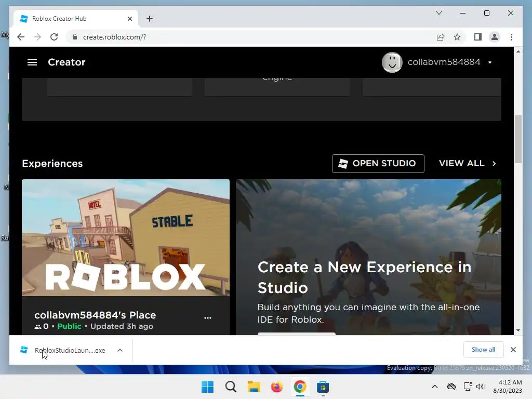Open the Creator hamburger menu
532x399 pixels.
32,62
